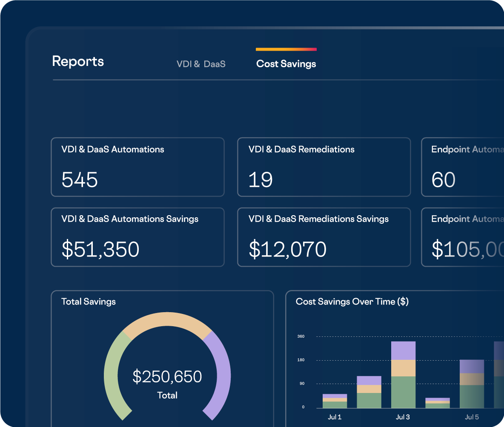Click the VDI & DaaS Automations card

point(137,167)
